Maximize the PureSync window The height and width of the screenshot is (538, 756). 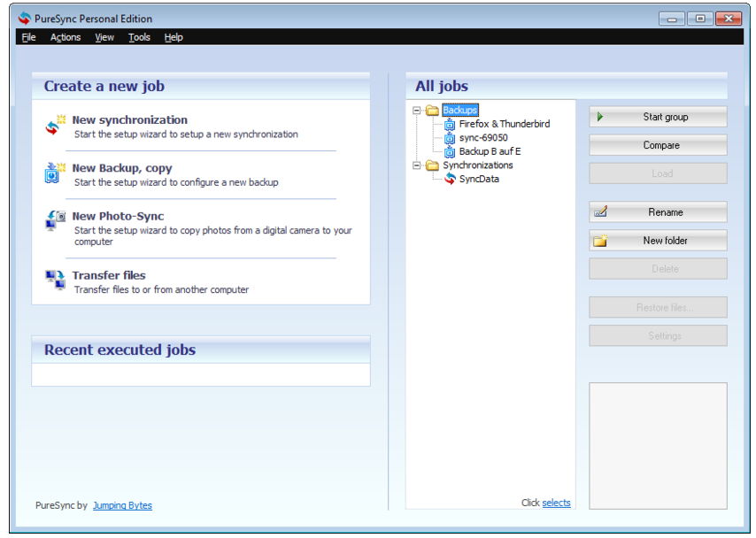700,19
